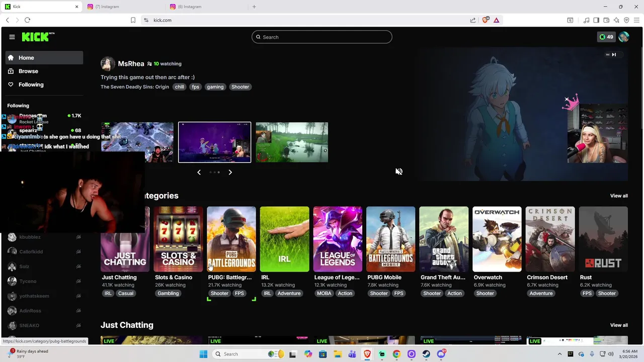Viewport: 644px width, 362px height.
Task: Focus the Kick search field
Action: (x=322, y=37)
